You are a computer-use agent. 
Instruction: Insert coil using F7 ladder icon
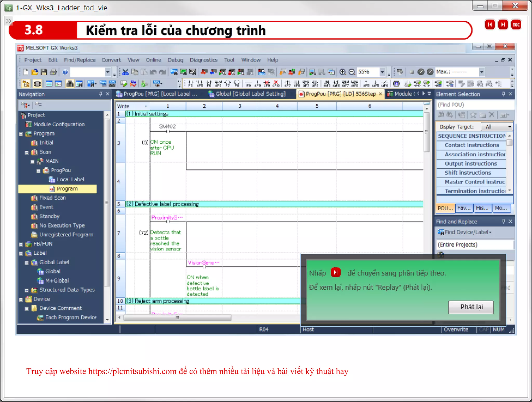[x=228, y=84]
